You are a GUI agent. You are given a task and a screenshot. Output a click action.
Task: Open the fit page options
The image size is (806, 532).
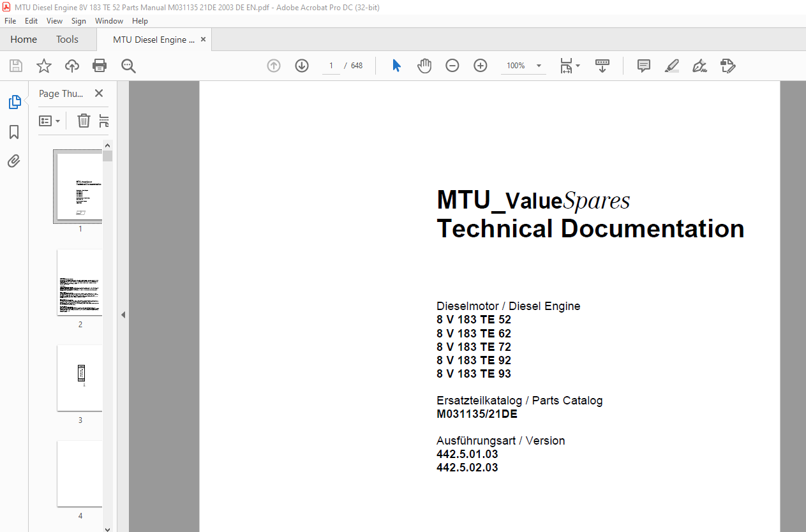(x=569, y=66)
